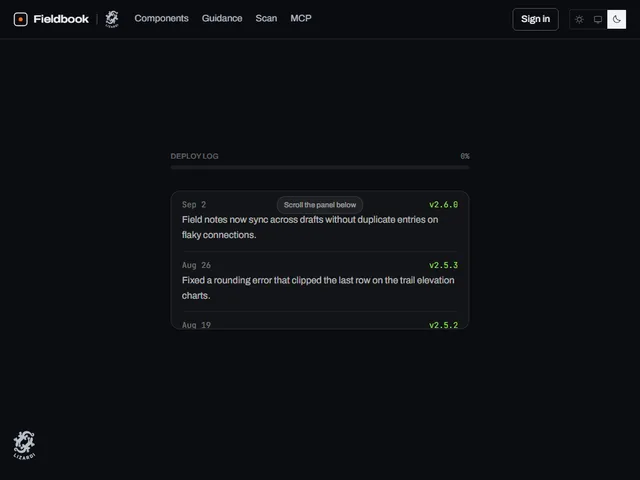Image resolution: width=640 pixels, height=480 pixels.
Task: Switch to light theme sun icon
Action: (x=579, y=19)
